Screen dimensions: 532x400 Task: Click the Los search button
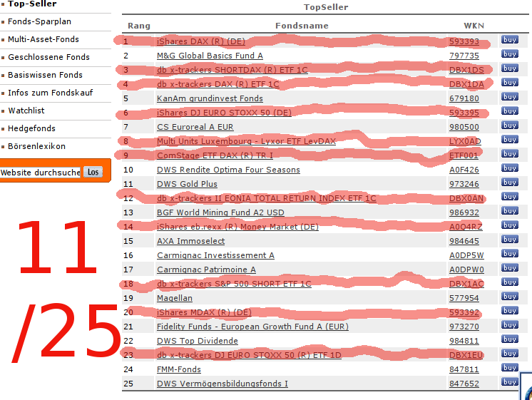(93, 172)
